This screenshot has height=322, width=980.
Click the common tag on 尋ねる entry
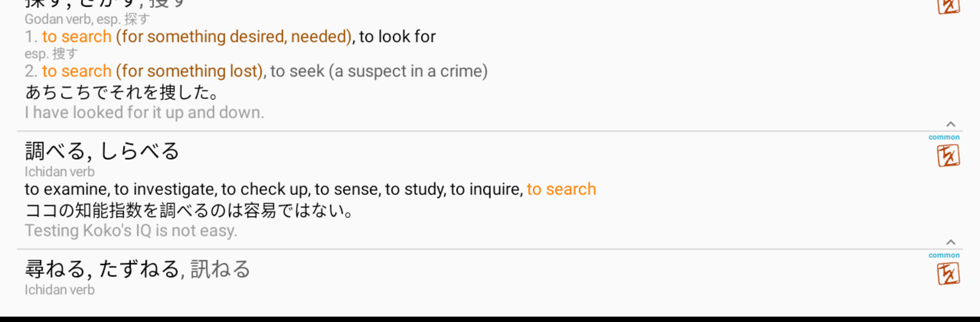point(944,255)
